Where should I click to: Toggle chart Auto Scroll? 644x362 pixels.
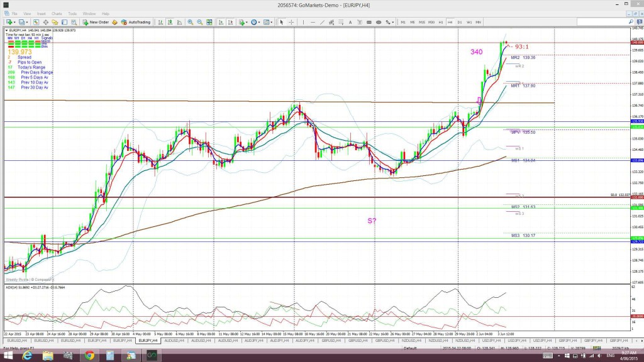coord(221,22)
